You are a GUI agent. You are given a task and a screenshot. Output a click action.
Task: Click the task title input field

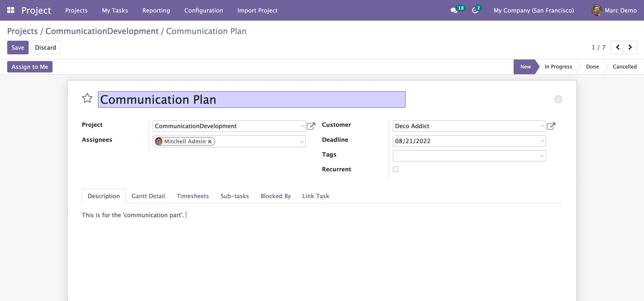[252, 100]
